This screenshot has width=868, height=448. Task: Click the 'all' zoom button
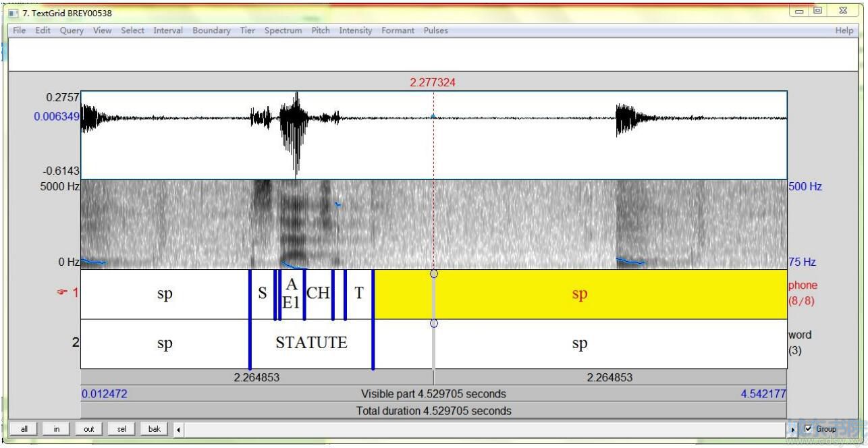click(x=24, y=429)
